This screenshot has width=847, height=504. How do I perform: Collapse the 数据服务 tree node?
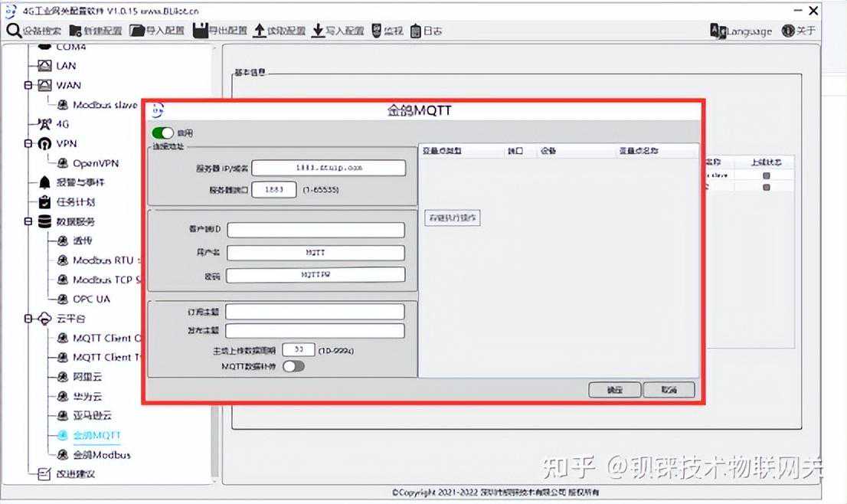pos(28,221)
